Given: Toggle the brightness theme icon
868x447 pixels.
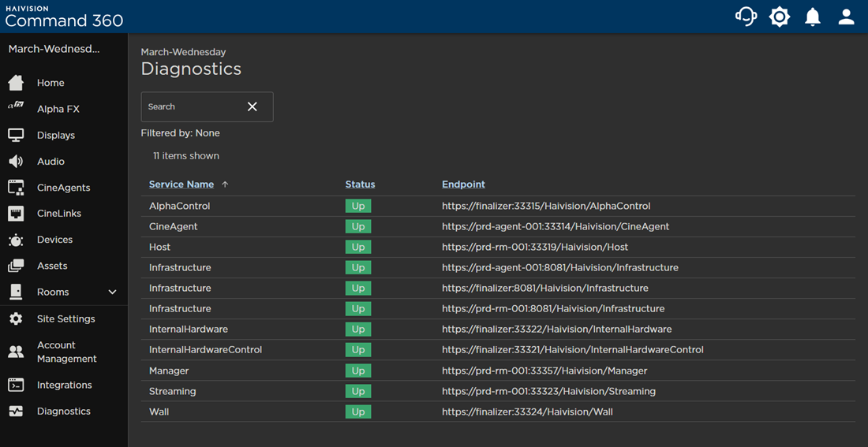Looking at the screenshot, I should point(780,17).
